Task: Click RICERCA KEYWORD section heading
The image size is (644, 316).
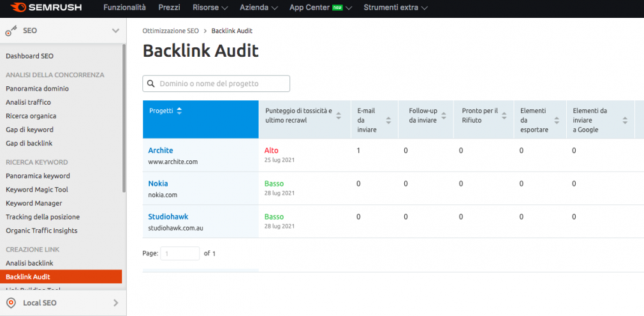Action: pos(37,162)
